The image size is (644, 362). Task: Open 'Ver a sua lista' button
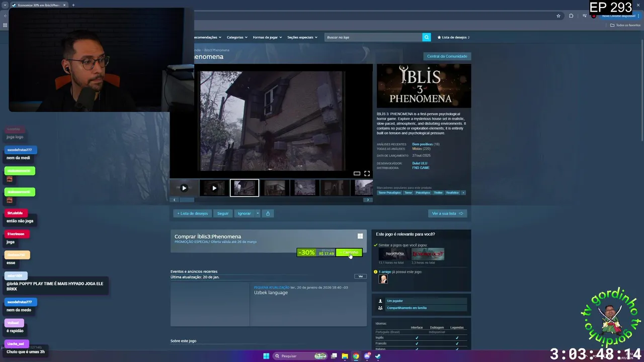coord(448,213)
